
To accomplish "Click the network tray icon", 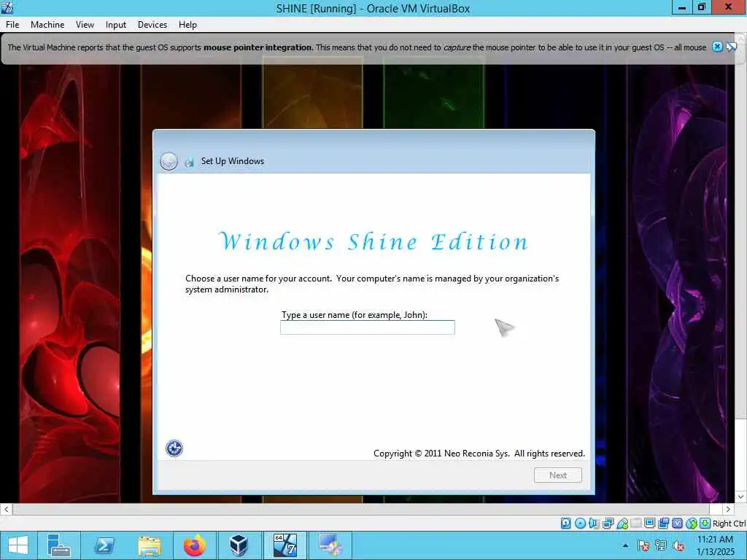I will click(x=661, y=545).
